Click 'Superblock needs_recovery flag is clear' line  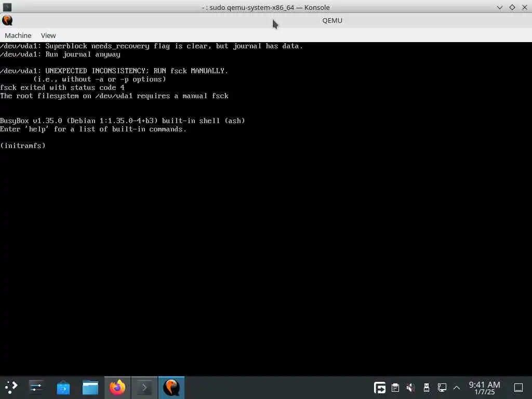[151, 46]
